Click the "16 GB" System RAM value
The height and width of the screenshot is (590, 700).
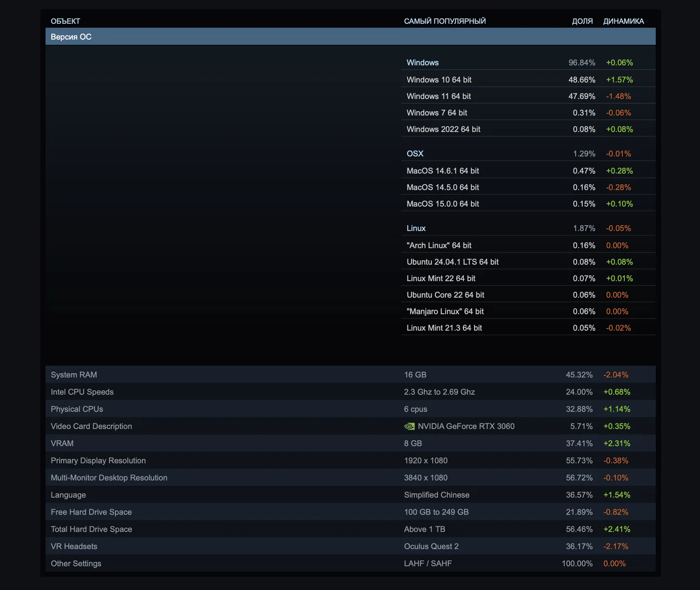pyautogui.click(x=415, y=375)
